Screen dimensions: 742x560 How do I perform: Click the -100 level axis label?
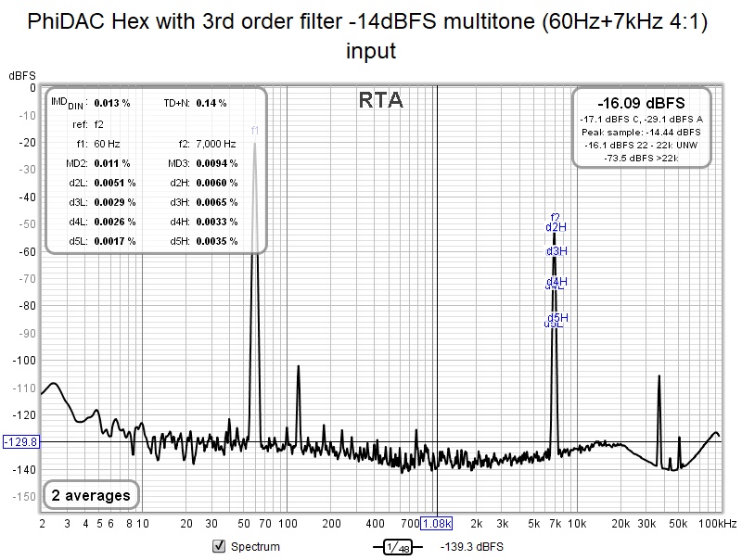click(x=24, y=361)
